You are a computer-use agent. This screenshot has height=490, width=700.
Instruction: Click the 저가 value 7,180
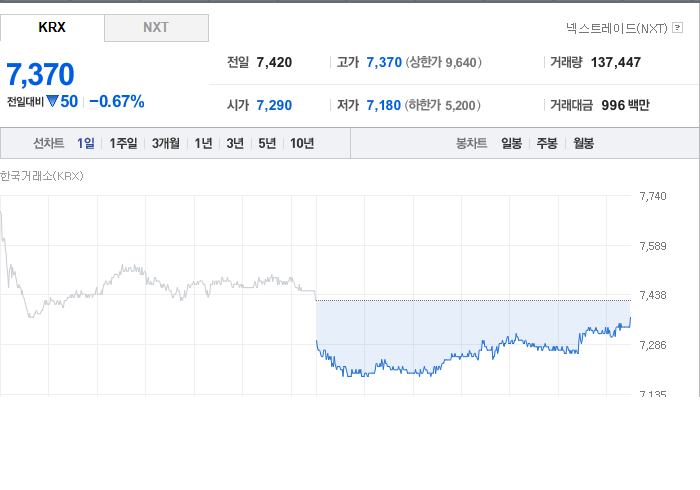[383, 105]
